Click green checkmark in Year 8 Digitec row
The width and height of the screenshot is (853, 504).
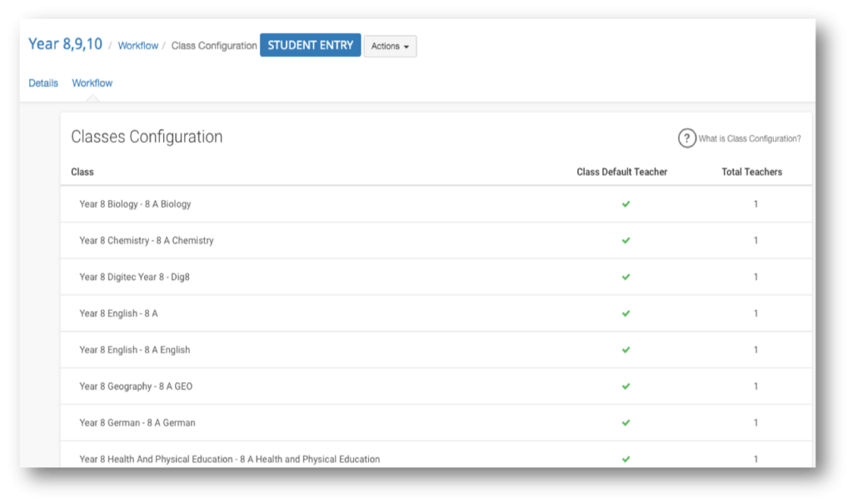tap(626, 277)
